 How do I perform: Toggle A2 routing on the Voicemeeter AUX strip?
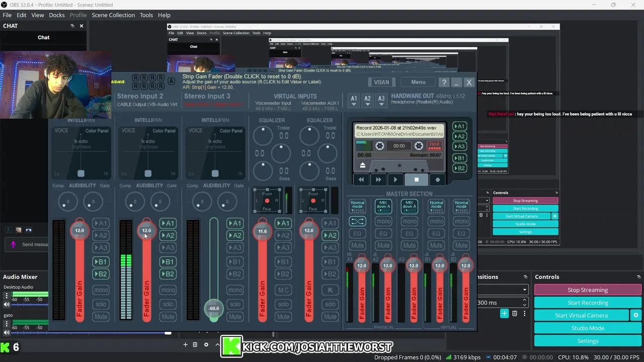tap(330, 235)
